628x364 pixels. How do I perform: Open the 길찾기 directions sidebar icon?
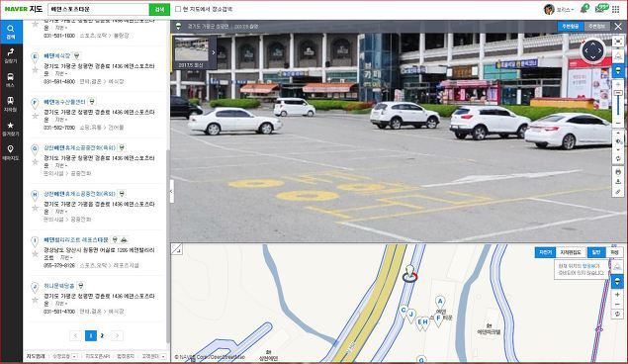point(11,55)
